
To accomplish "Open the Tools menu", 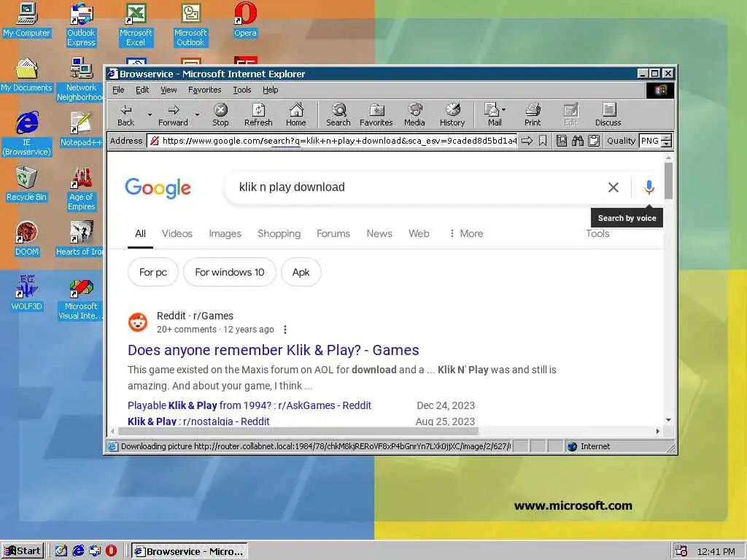I will (242, 90).
